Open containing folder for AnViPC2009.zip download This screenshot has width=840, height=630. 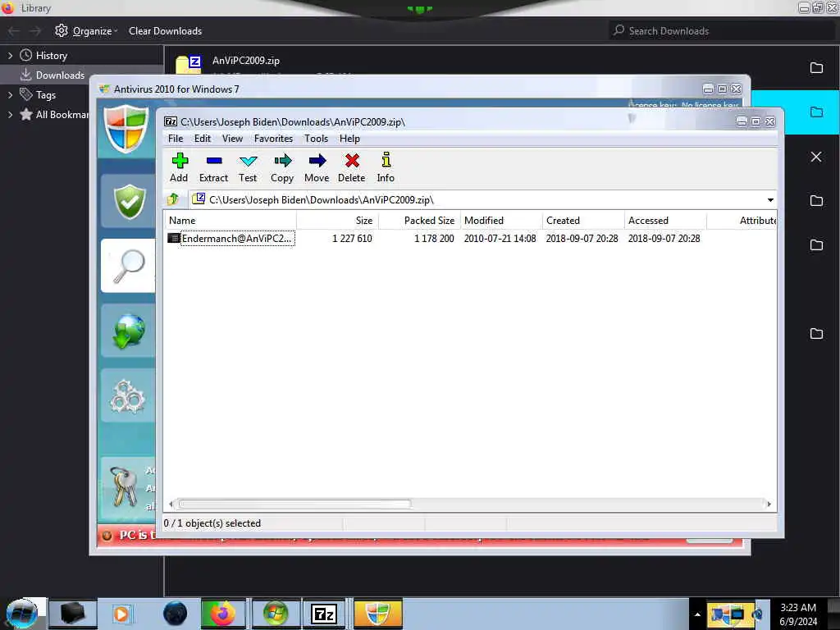click(816, 67)
